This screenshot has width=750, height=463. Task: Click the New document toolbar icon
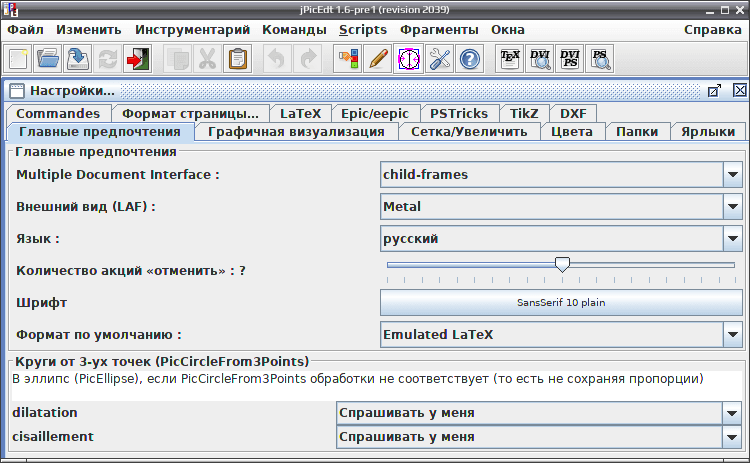click(x=18, y=59)
